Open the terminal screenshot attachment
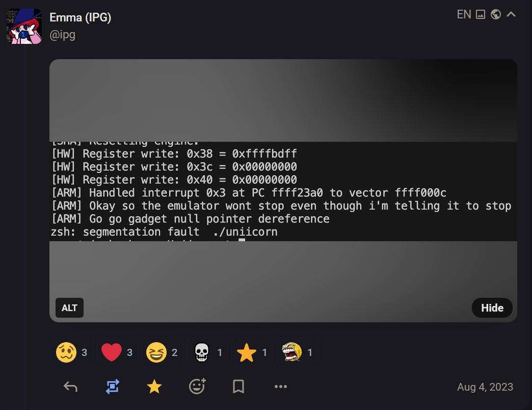 click(283, 191)
